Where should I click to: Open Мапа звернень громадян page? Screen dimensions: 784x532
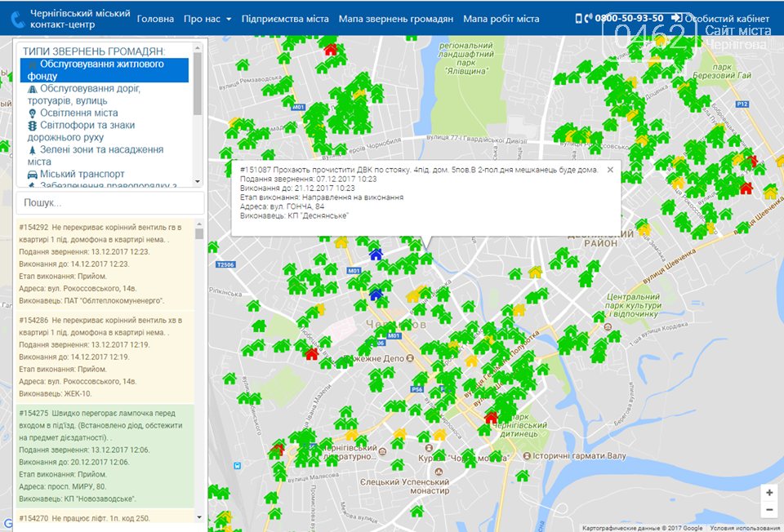(396, 19)
